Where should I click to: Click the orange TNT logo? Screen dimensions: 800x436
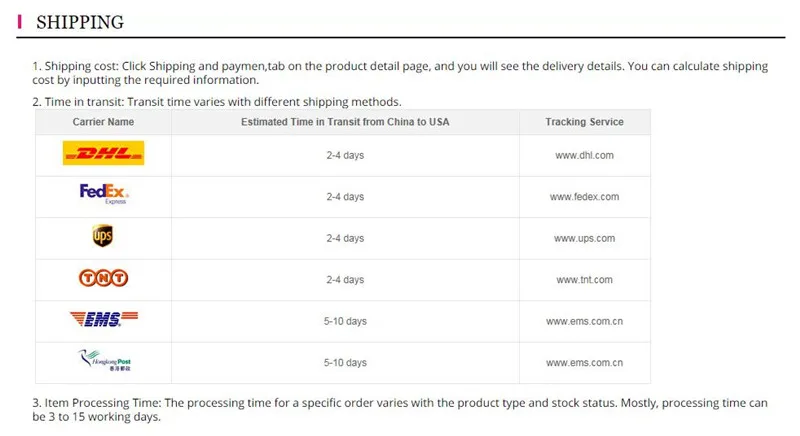tap(103, 278)
